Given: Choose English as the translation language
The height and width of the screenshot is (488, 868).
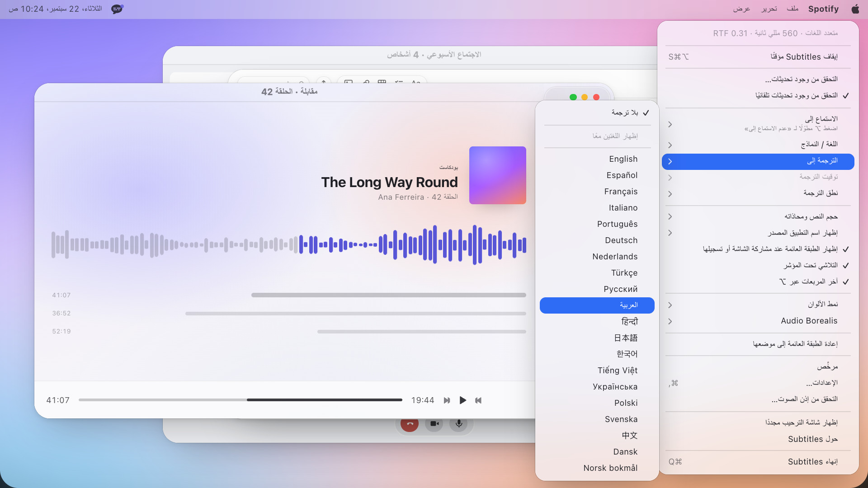Looking at the screenshot, I should point(597,159).
